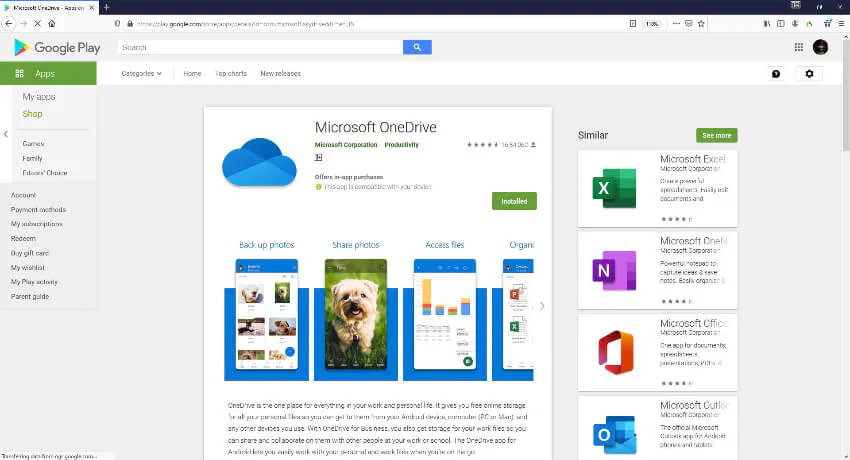This screenshot has width=850, height=460.
Task: Click the site padlock icon
Action: point(130,24)
